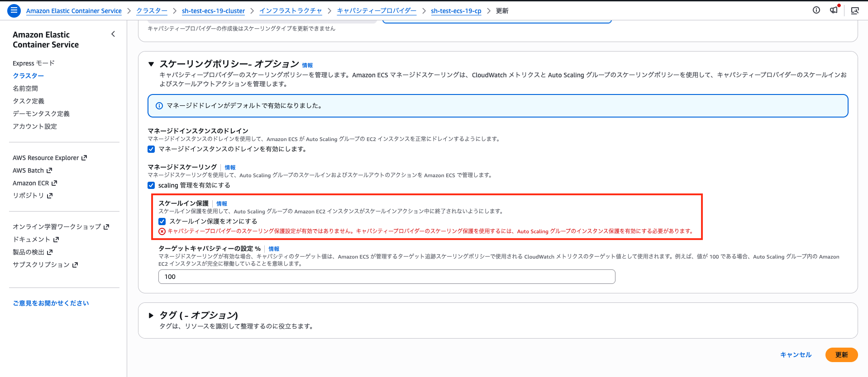
Task: Select クラスター in sidebar
Action: point(28,76)
